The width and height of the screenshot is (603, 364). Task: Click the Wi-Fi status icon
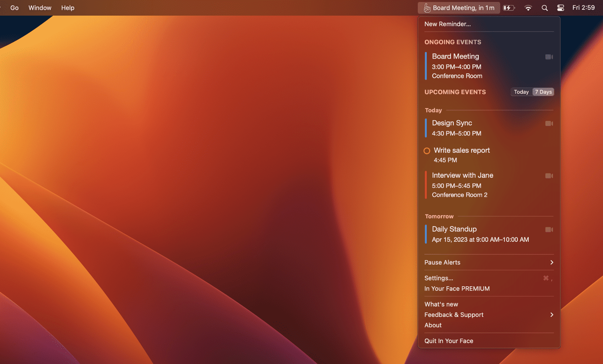click(528, 8)
